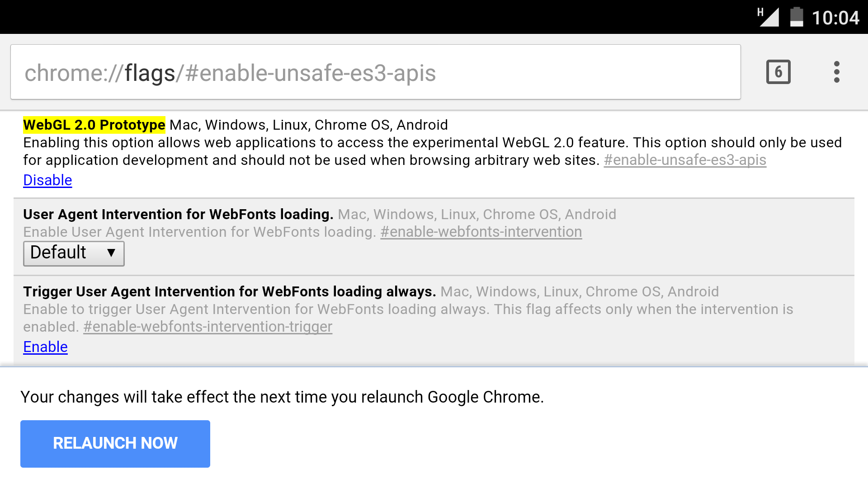The width and height of the screenshot is (868, 488).
Task: Tap the User Agent Intervention for WebFonts heading
Action: tap(178, 214)
